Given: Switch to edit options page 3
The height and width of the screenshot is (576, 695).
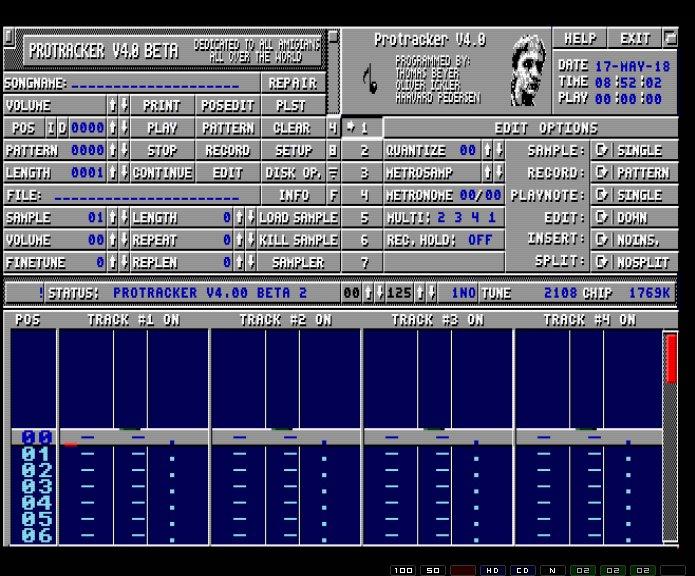Looking at the screenshot, I should click(362, 172).
